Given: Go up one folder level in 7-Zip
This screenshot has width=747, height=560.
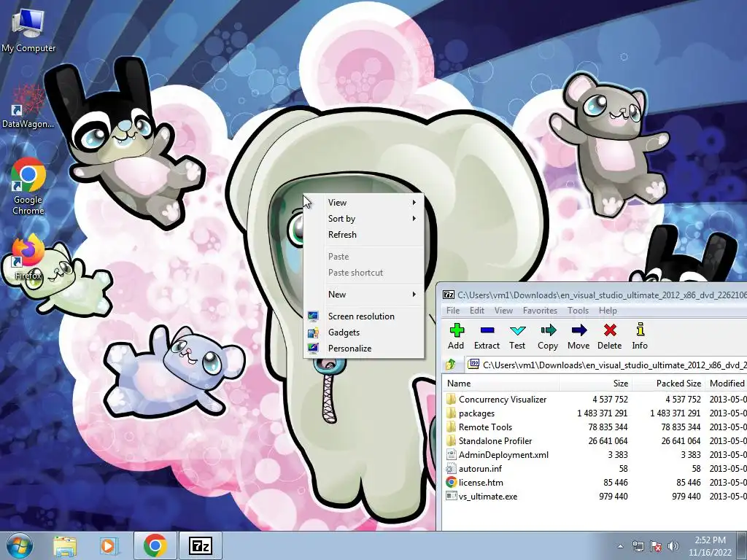Looking at the screenshot, I should (451, 365).
